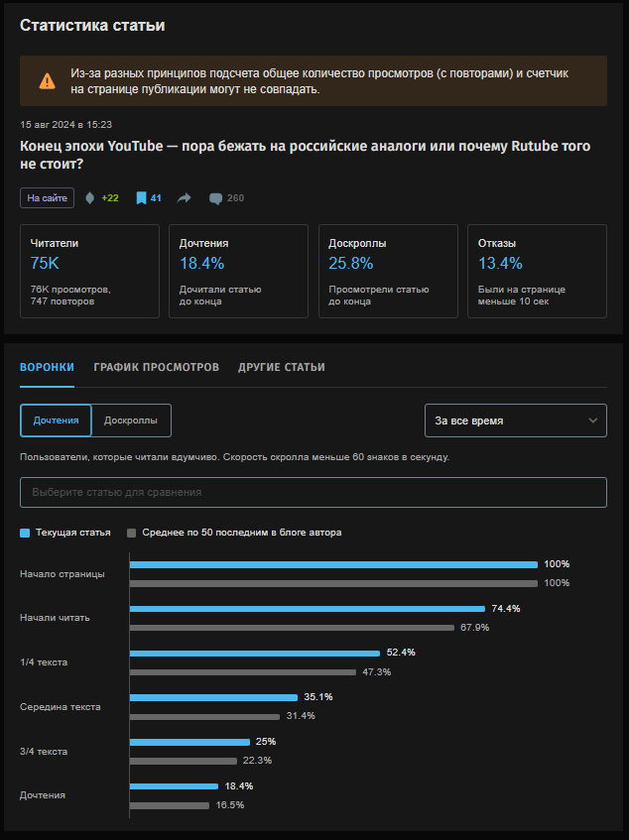The image size is (629, 840).
Task: Click the orange warning triangle icon
Action: 47,81
